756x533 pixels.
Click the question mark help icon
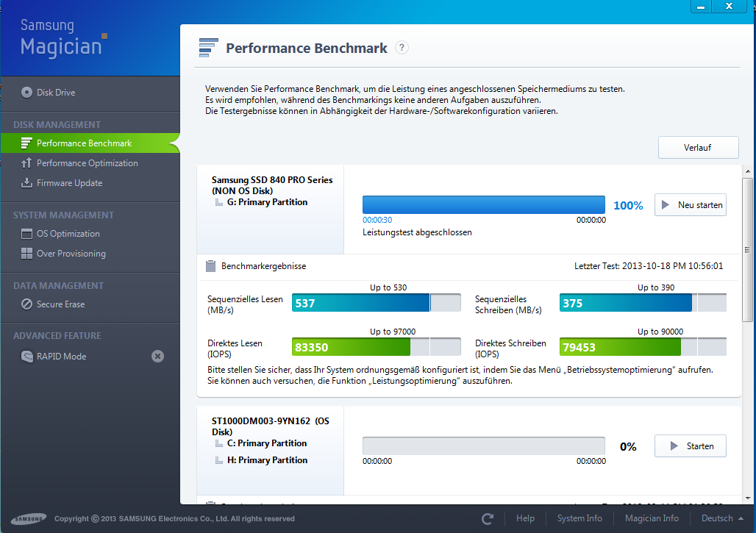(x=402, y=48)
